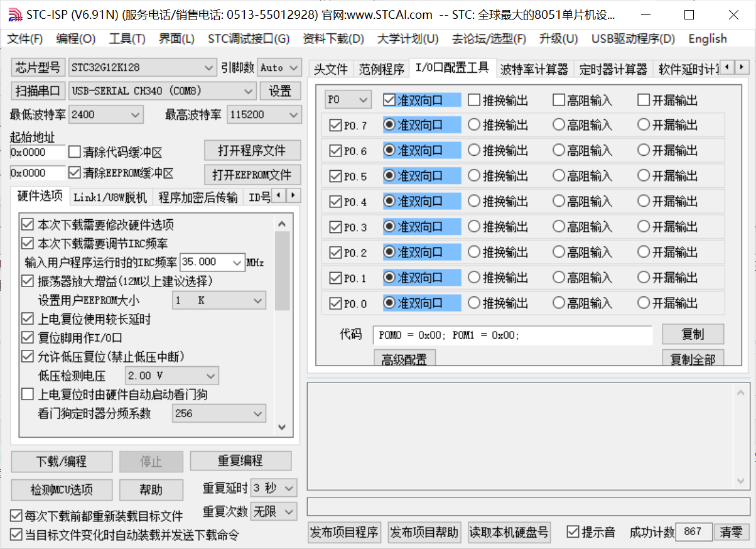This screenshot has height=549, width=756.
Task: Switch to the 范例程序 tab
Action: coord(381,69)
